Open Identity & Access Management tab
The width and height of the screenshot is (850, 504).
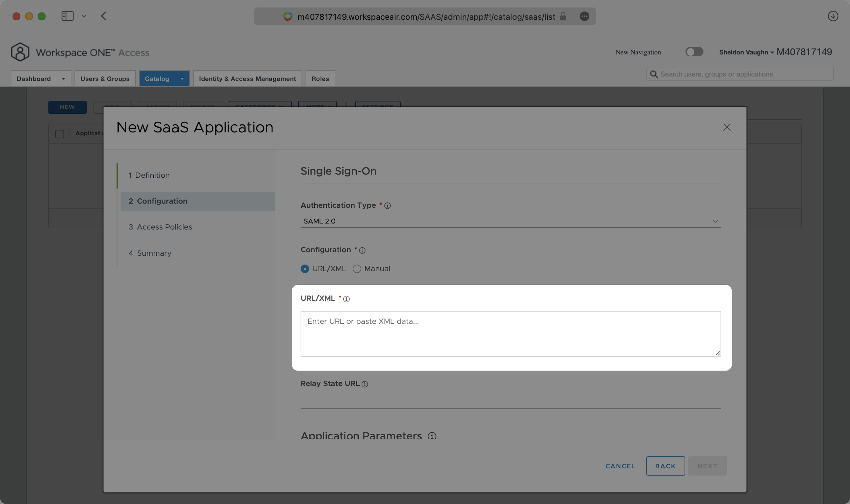(x=247, y=79)
